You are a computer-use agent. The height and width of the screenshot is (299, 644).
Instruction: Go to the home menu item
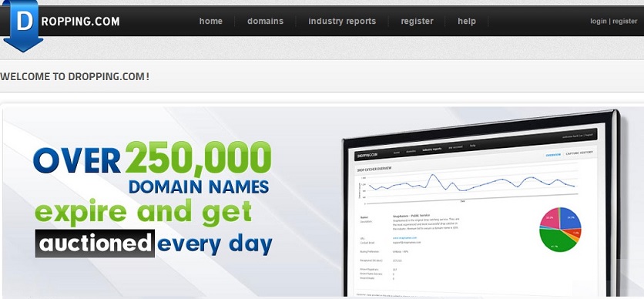211,21
